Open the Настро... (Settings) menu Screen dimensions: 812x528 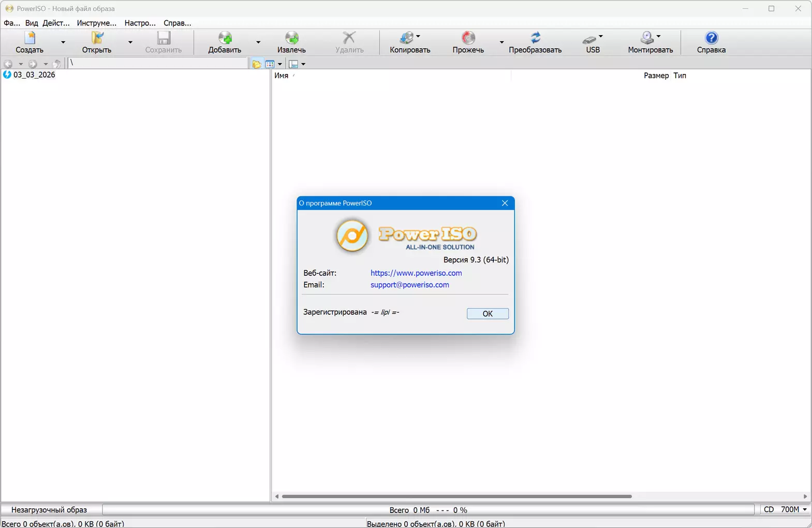tap(140, 23)
